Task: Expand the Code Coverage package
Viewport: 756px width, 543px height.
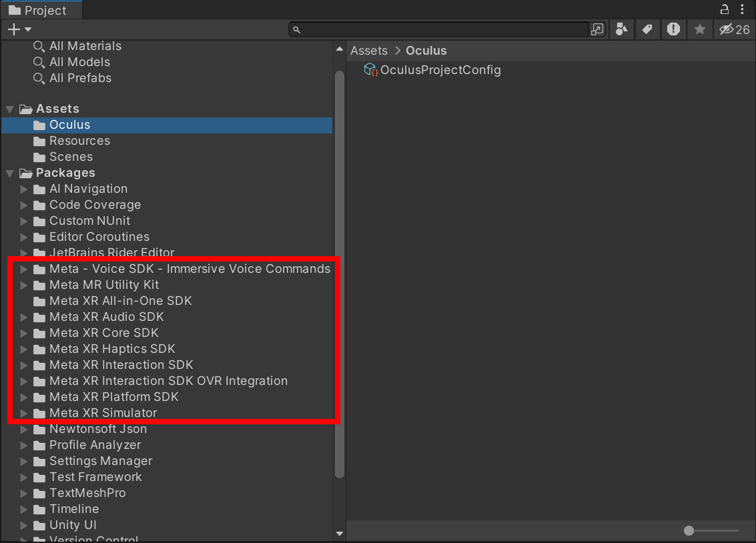Action: 23,205
